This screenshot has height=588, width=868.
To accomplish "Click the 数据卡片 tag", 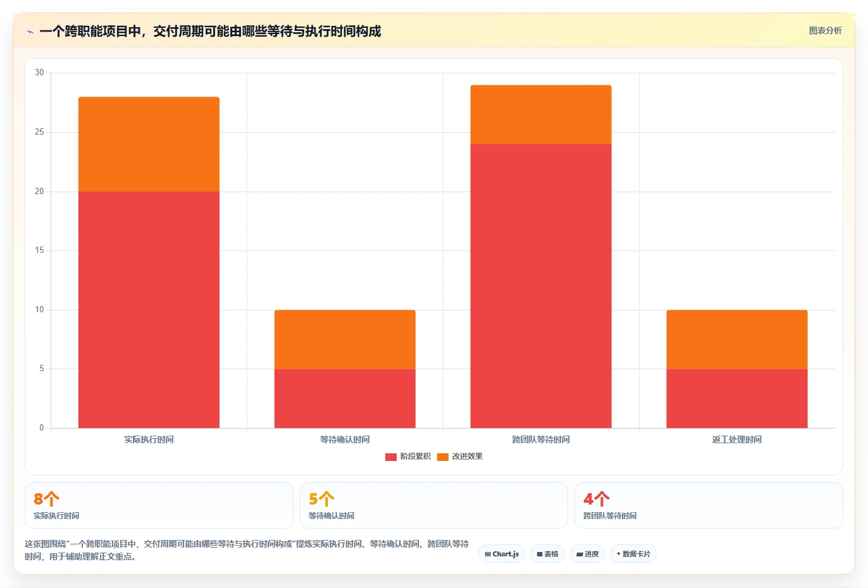I will point(633,554).
